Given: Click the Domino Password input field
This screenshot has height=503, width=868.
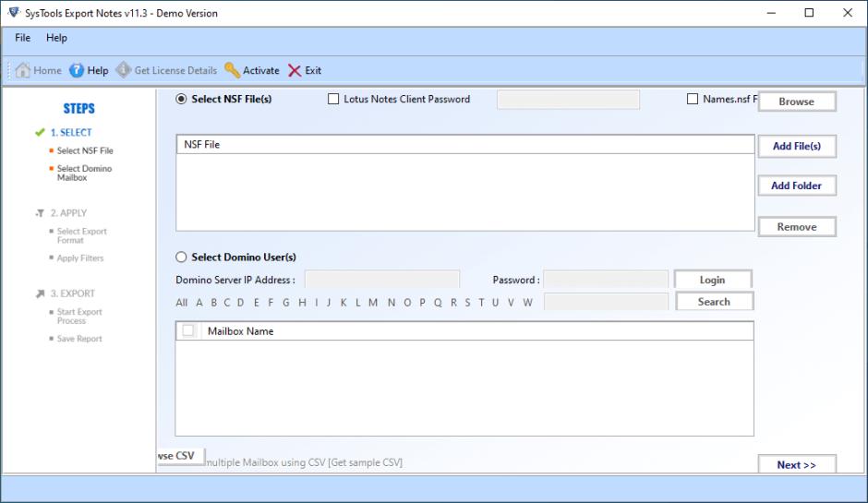Looking at the screenshot, I should (606, 280).
